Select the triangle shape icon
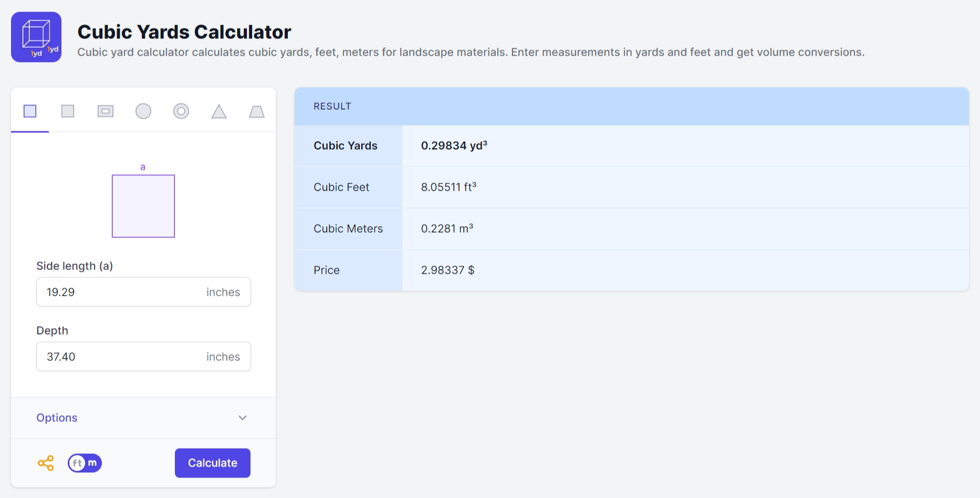The height and width of the screenshot is (498, 980). click(x=219, y=111)
